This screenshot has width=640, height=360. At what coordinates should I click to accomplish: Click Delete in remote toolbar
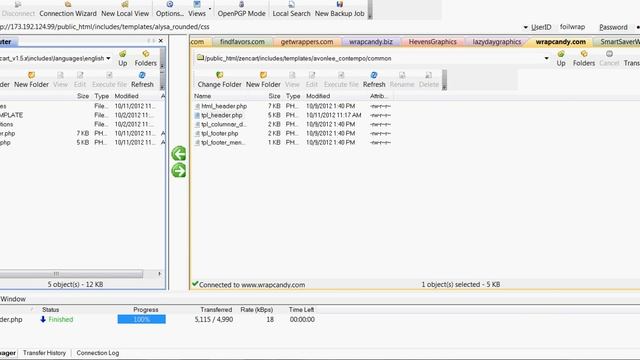pyautogui.click(x=429, y=80)
